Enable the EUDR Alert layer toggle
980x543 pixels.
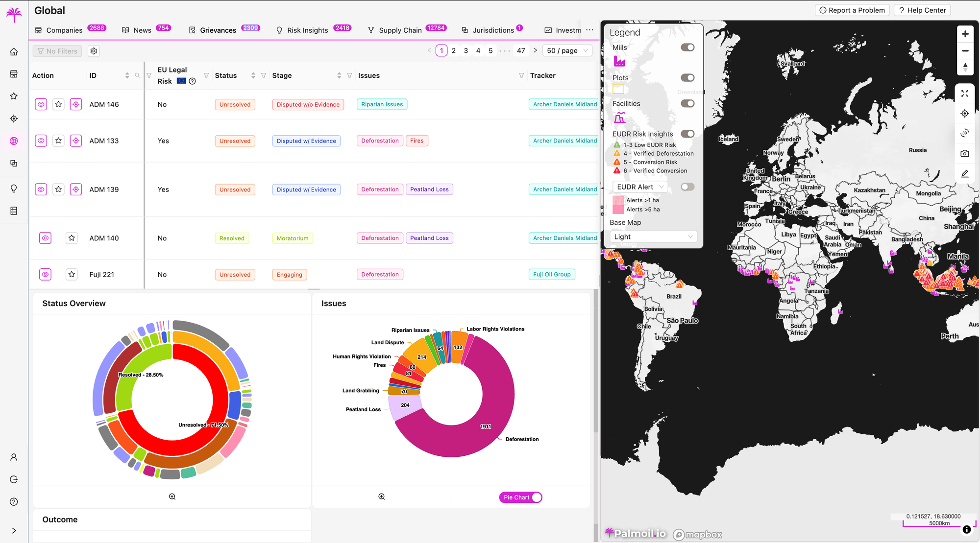click(687, 187)
